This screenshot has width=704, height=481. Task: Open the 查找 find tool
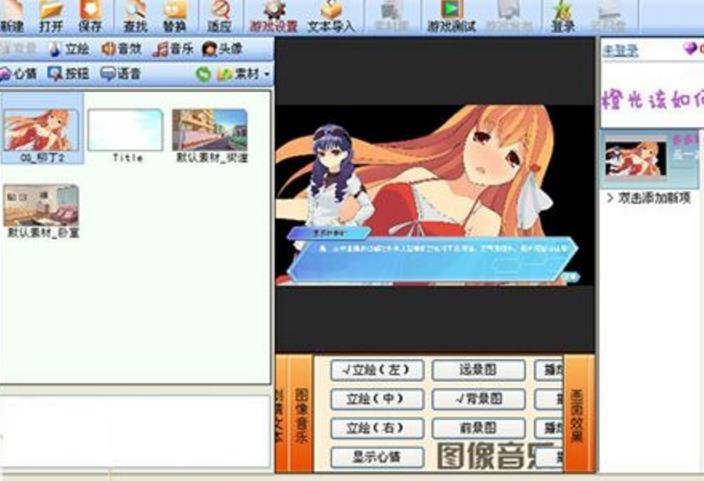coord(135,16)
